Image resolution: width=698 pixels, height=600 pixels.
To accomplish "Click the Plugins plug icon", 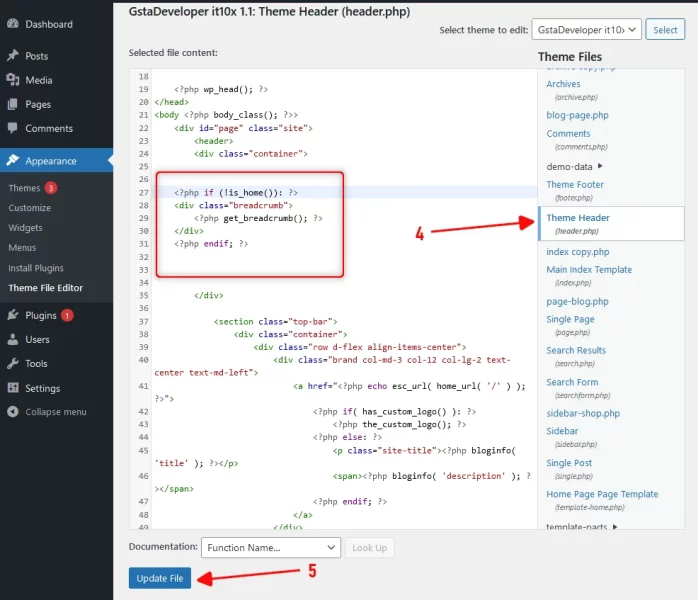I will [13, 315].
